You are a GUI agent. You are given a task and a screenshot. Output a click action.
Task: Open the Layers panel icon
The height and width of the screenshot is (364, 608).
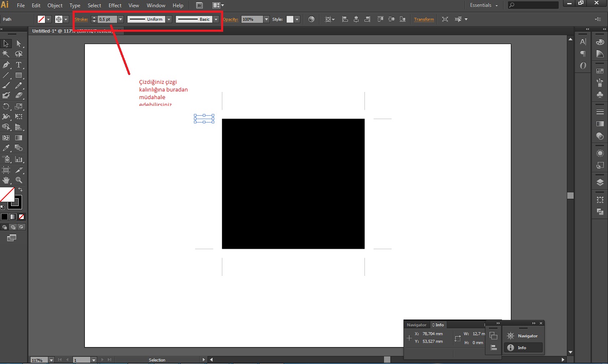click(600, 183)
